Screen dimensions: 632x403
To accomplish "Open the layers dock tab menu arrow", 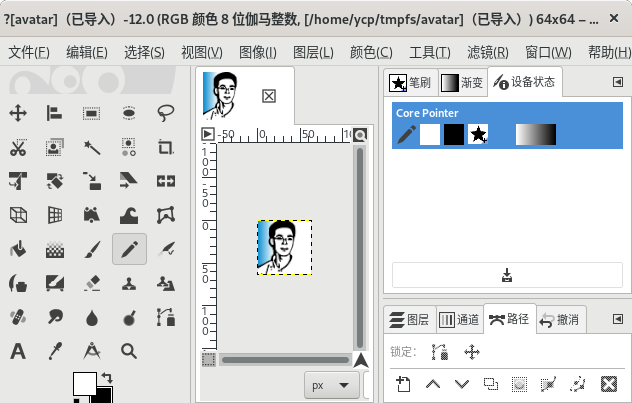I will pyautogui.click(x=618, y=319).
